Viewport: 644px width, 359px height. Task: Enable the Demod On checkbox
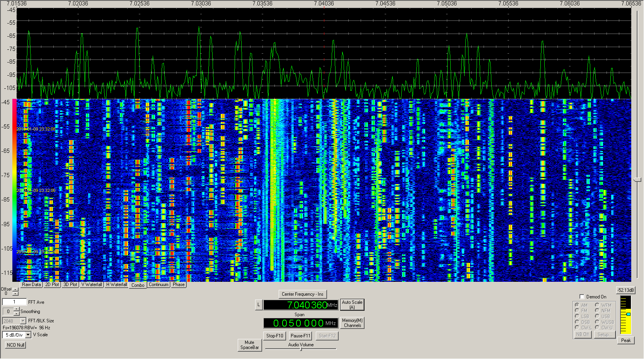pyautogui.click(x=582, y=297)
